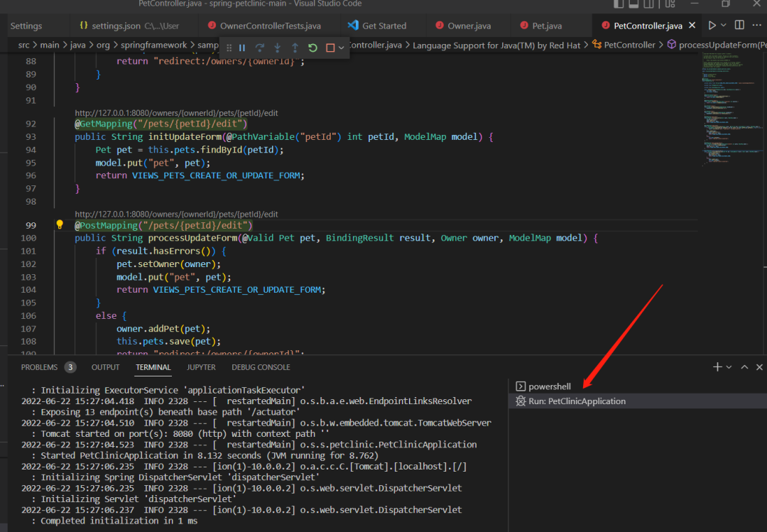
Task: Toggle the primary sidebar layout icon
Action: point(619,4)
